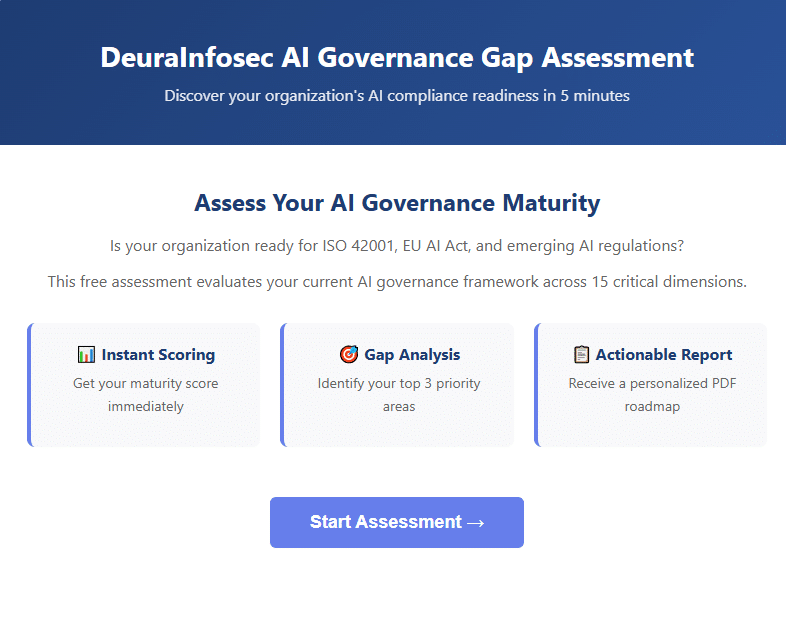786x619 pixels.
Task: Click the DeuraInfosec AI Governance Gap Assessment title
Action: [x=397, y=57]
